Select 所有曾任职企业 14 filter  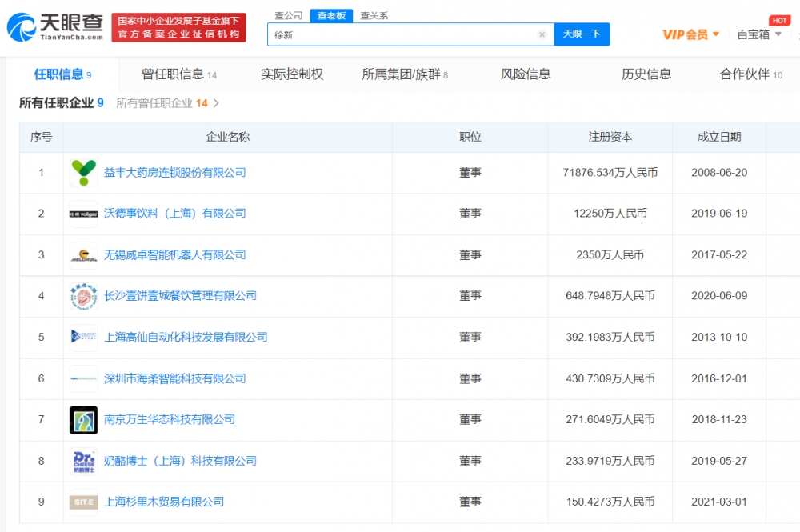coord(162,103)
